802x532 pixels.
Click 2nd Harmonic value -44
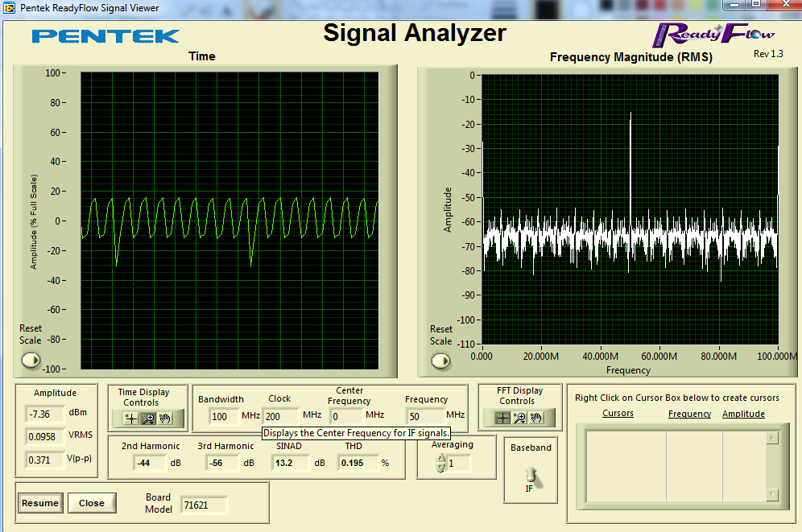pos(151,463)
